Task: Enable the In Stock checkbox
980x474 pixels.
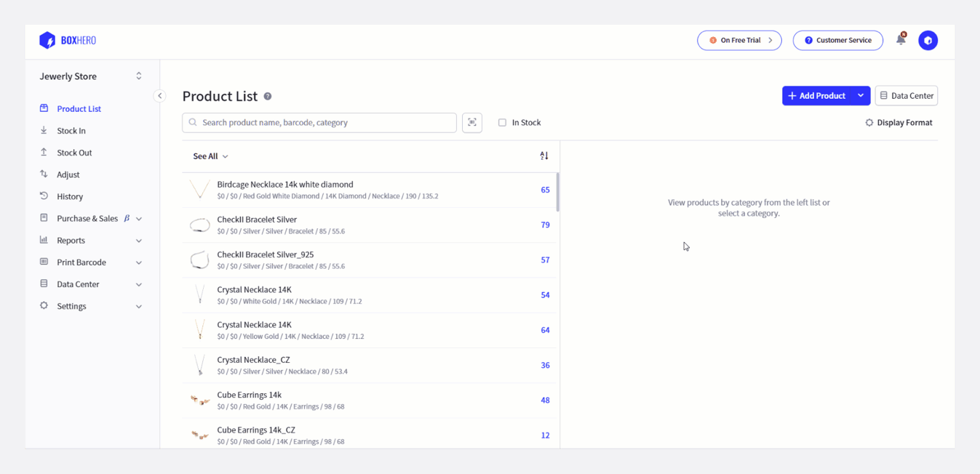Action: (x=502, y=123)
